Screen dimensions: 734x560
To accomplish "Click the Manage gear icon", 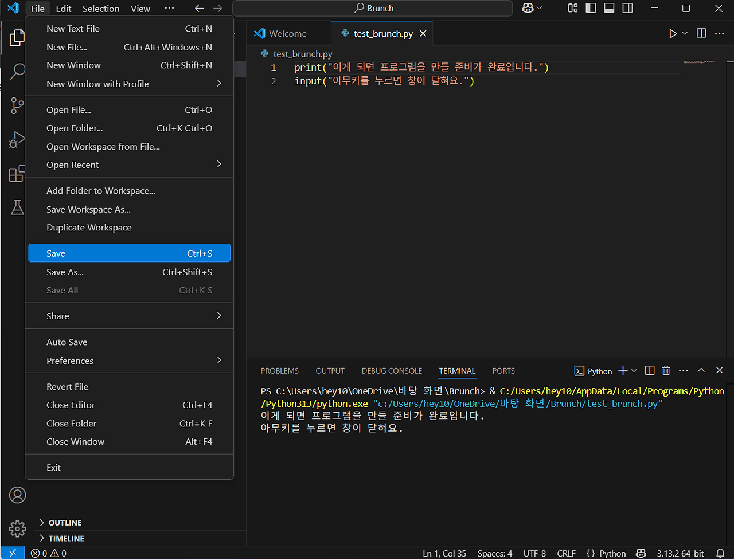I will pyautogui.click(x=17, y=528).
